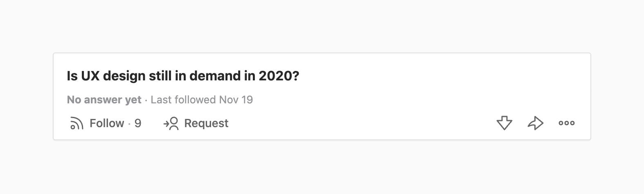Image resolution: width=644 pixels, height=194 pixels.
Task: Click the dot separator after "No answer yet"
Action: click(146, 100)
